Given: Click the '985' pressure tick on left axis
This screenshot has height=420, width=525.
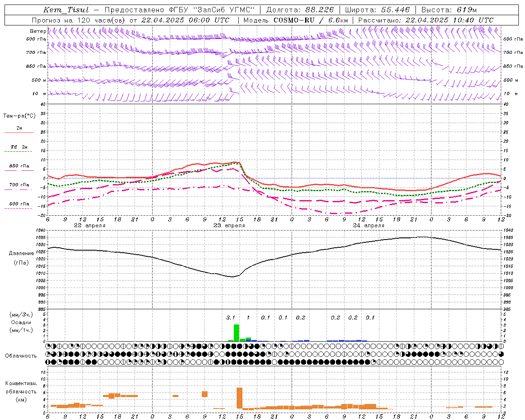Looking at the screenshot, I should click(x=42, y=310).
